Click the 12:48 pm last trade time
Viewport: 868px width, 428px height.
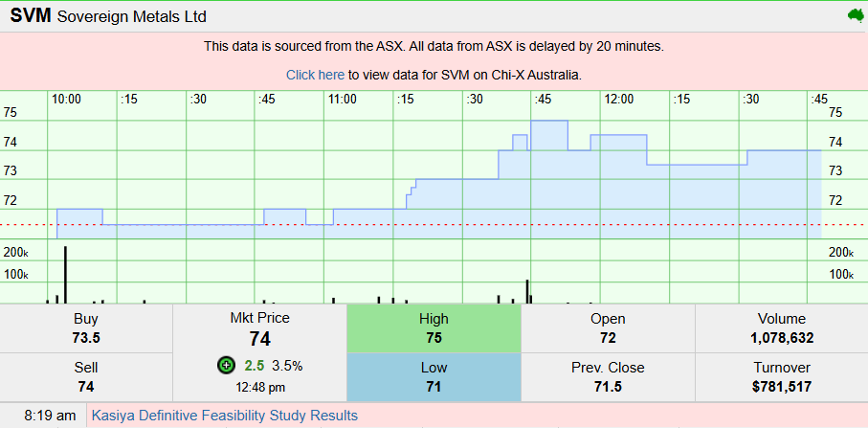(259, 387)
